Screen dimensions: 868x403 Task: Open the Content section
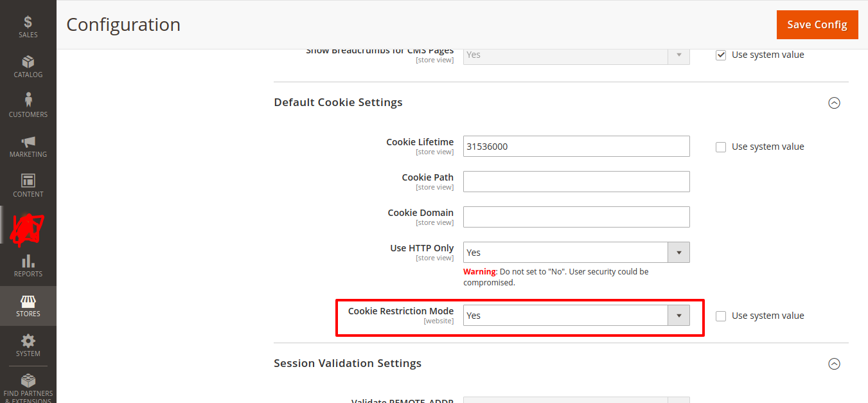(28, 185)
